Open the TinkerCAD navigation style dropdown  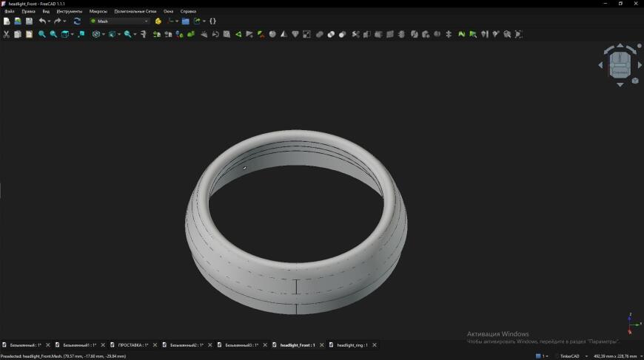coord(573,356)
